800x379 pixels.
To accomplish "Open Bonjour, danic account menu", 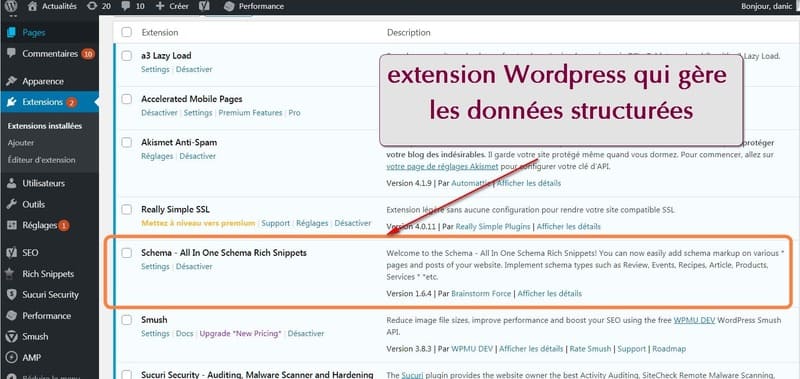I will tap(768, 7).
